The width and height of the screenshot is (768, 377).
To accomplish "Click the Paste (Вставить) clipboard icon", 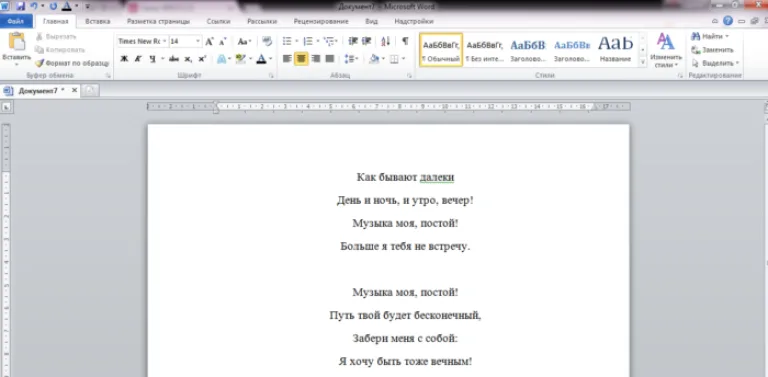I will click(16, 42).
